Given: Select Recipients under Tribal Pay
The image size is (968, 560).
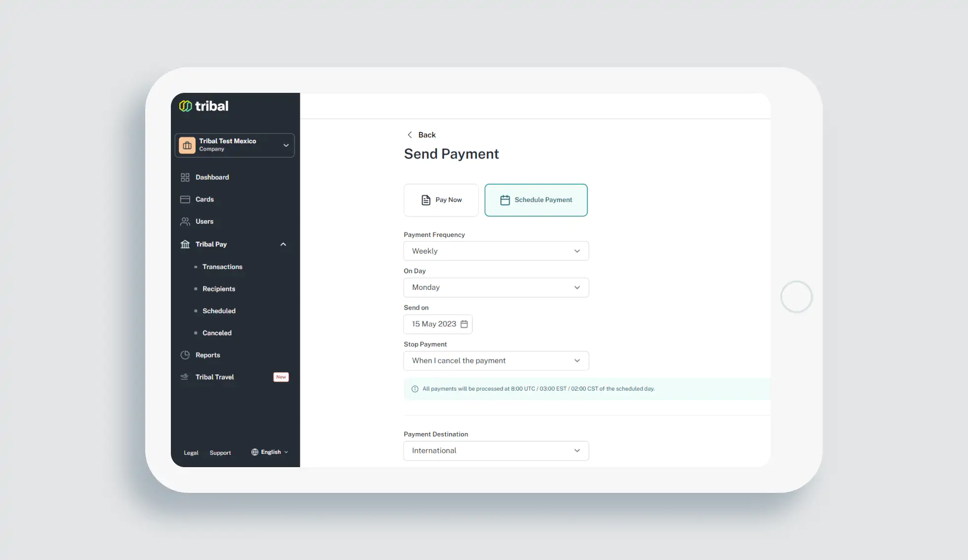Looking at the screenshot, I should pyautogui.click(x=219, y=289).
